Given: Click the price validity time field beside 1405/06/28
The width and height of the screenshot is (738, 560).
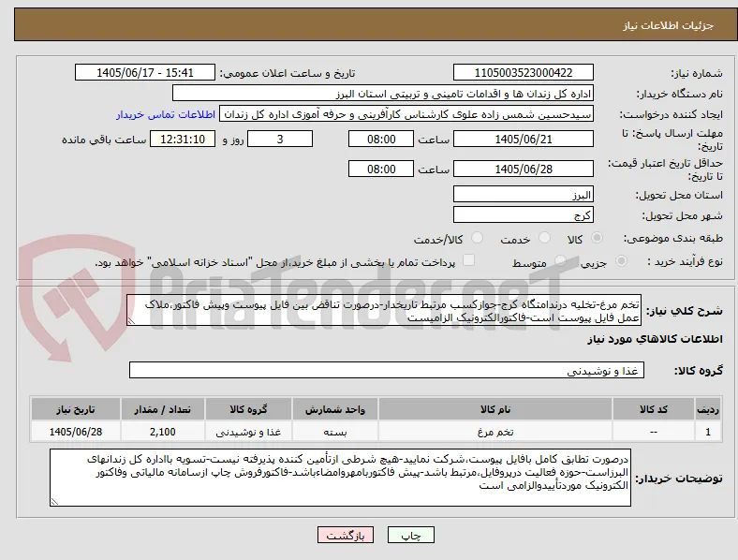Looking at the screenshot, I should coord(381,169).
